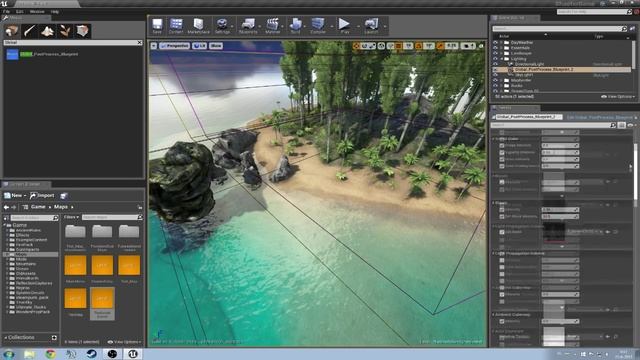The image size is (640, 360).
Task: Click the Build toolbar icon
Action: tap(295, 26)
